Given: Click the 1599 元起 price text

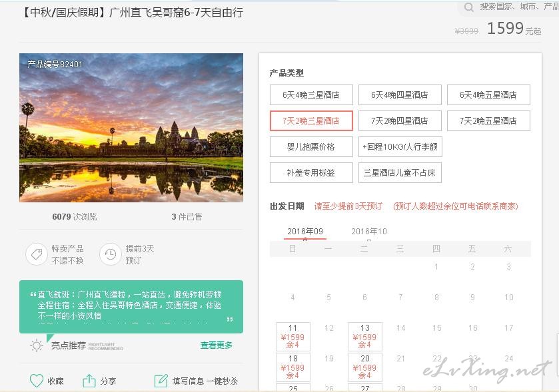Looking at the screenshot, I should pyautogui.click(x=514, y=29).
